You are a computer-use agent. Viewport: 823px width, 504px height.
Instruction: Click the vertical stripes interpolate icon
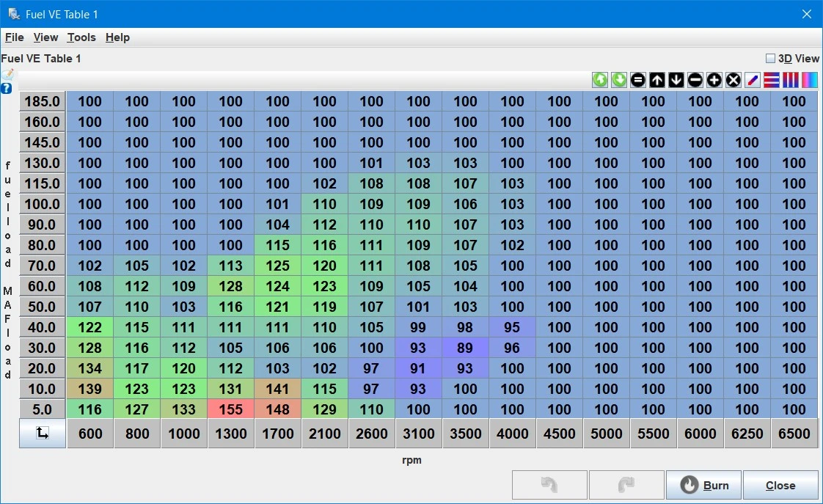coord(791,80)
